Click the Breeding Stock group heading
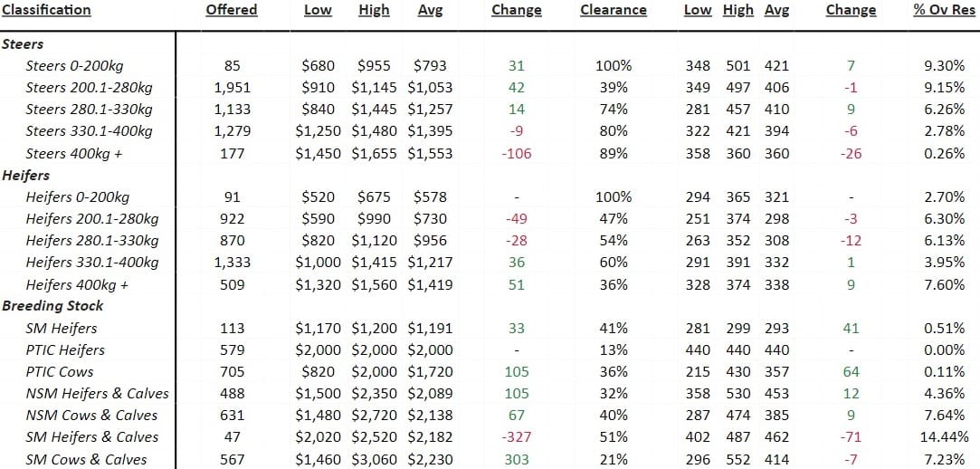This screenshot has width=980, height=469. [52, 306]
